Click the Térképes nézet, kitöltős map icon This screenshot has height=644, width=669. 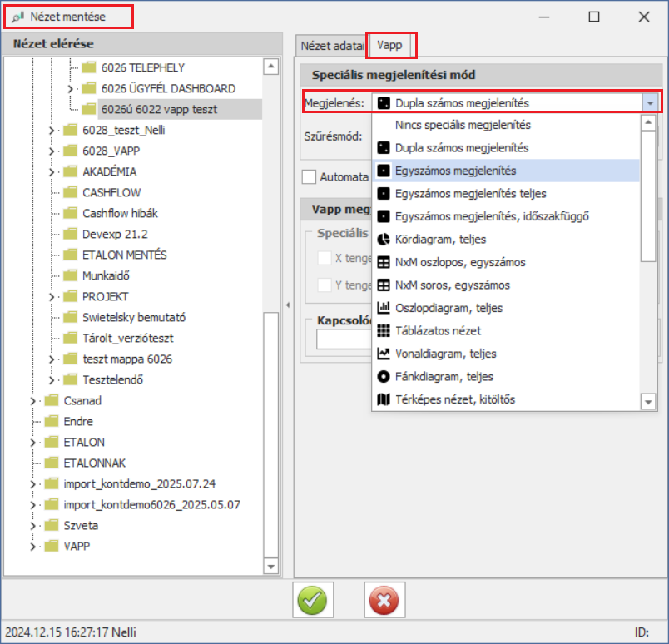point(384,399)
